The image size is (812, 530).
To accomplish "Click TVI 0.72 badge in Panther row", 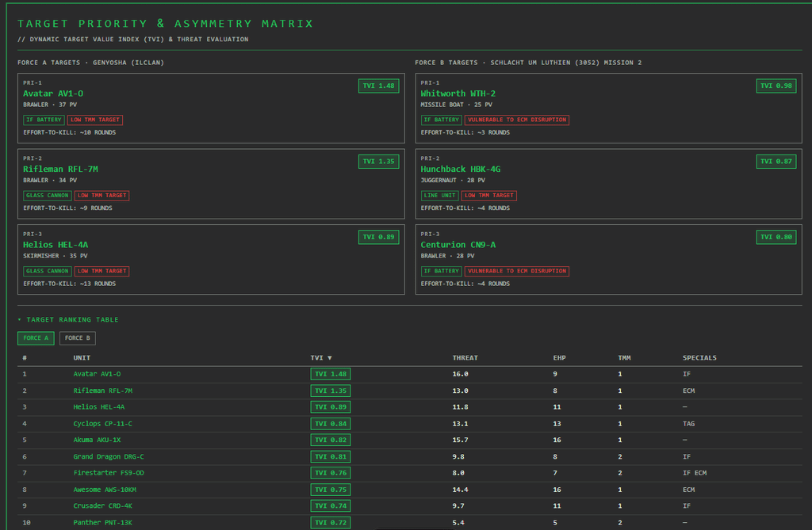I will coord(331,523).
